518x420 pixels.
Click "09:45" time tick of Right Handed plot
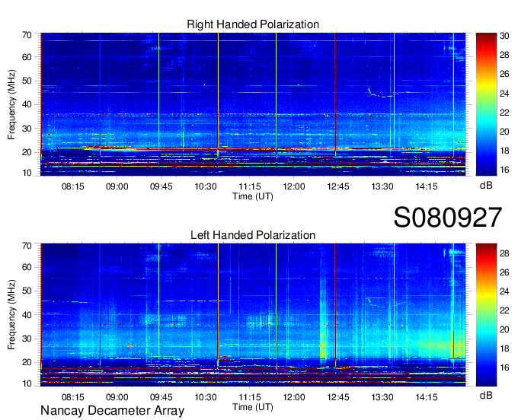pyautogui.click(x=161, y=186)
